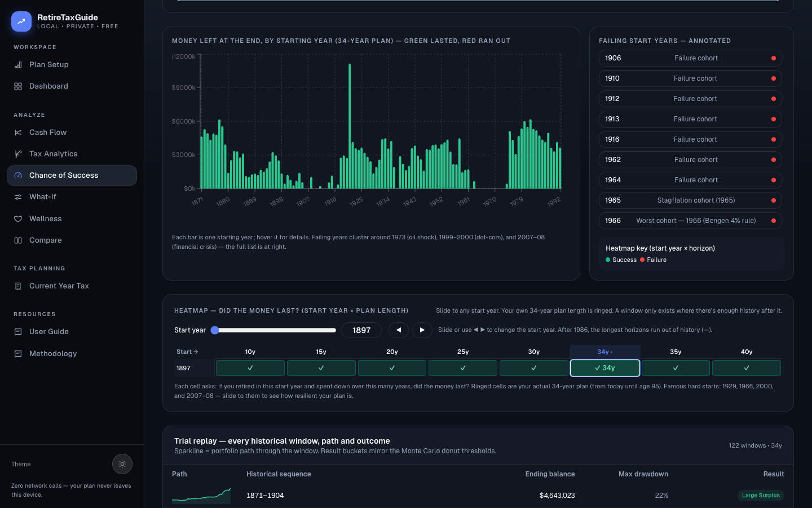Screen dimensions: 812x508
Task: Step start year back with left arrow
Action: pos(399,330)
